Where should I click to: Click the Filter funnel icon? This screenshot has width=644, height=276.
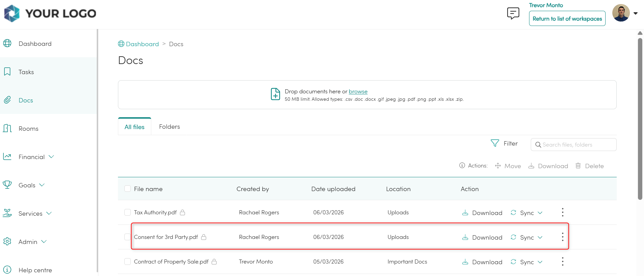pos(495,143)
